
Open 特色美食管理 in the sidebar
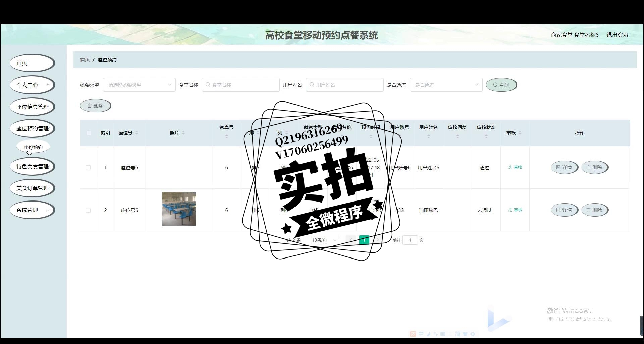pos(32,166)
